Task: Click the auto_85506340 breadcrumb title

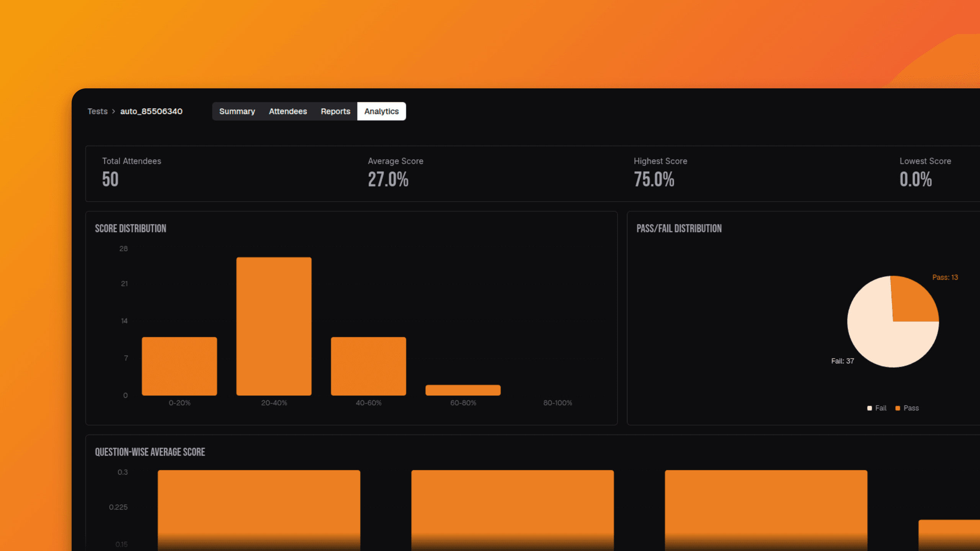Action: [x=151, y=111]
